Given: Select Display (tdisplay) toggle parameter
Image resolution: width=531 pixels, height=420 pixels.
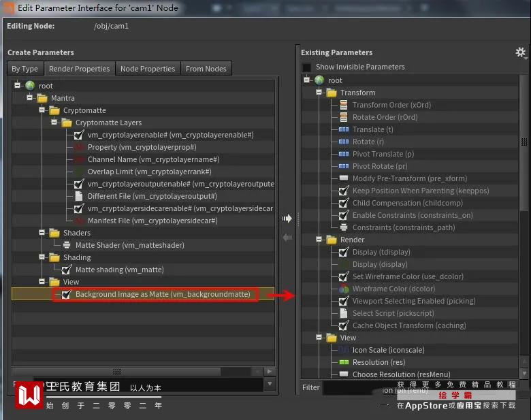Looking at the screenshot, I should tap(381, 252).
